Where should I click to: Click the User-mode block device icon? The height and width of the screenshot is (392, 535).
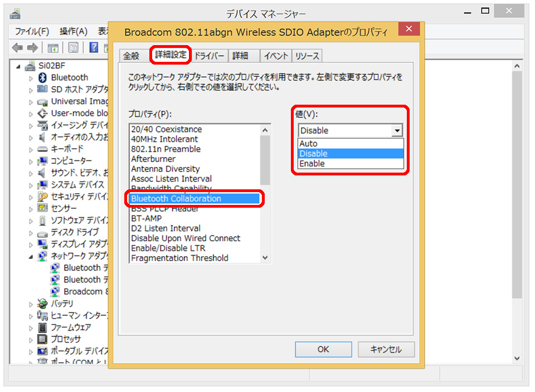coord(42,113)
